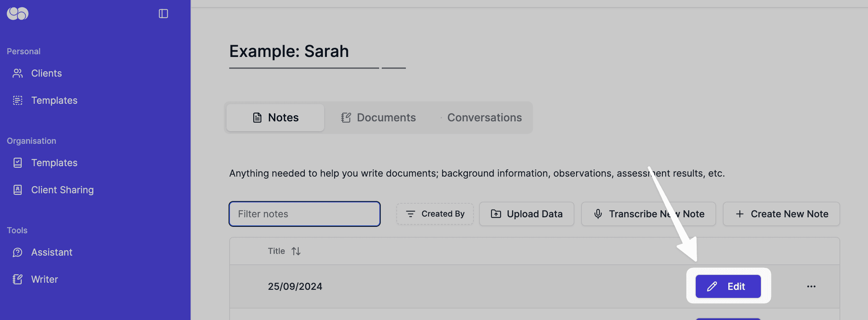868x320 pixels.
Task: Select the Notes tab
Action: 275,118
